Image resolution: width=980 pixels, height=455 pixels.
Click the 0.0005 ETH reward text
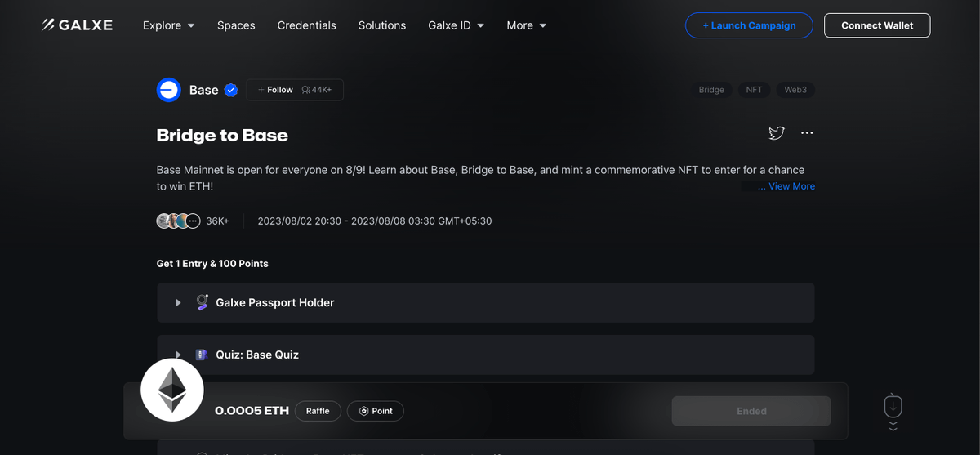click(x=252, y=411)
